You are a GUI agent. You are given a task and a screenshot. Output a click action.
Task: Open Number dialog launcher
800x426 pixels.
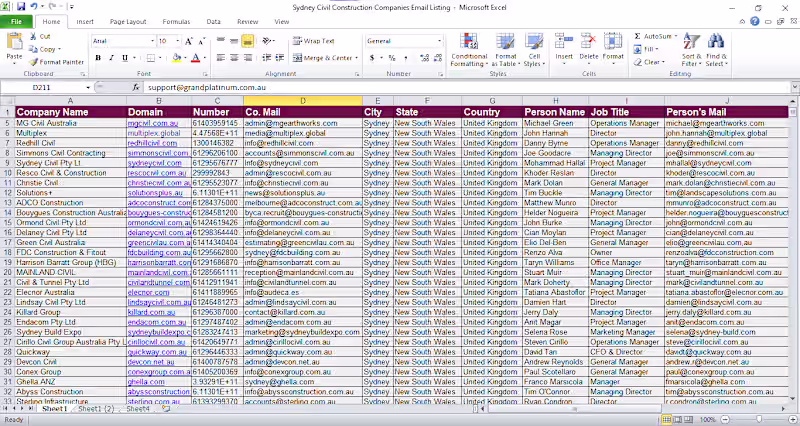441,74
